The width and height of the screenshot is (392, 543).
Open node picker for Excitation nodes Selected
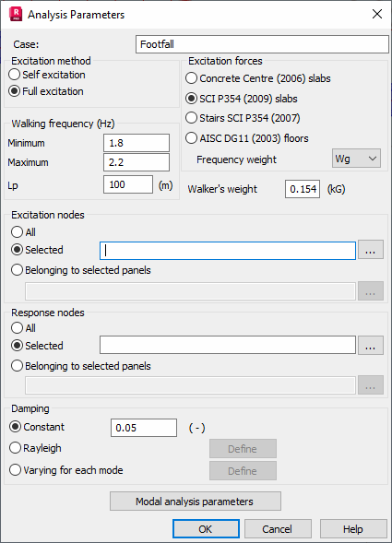point(371,250)
